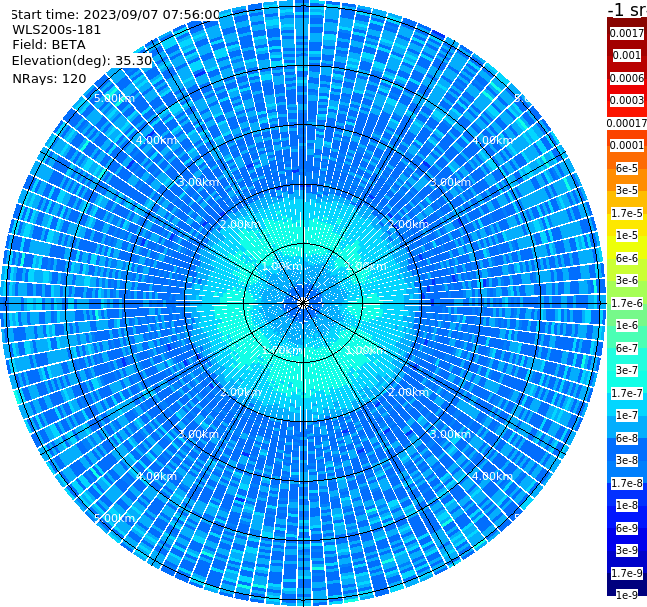Click the NRays: 120 label
The width and height of the screenshot is (647, 607).
tap(49, 78)
